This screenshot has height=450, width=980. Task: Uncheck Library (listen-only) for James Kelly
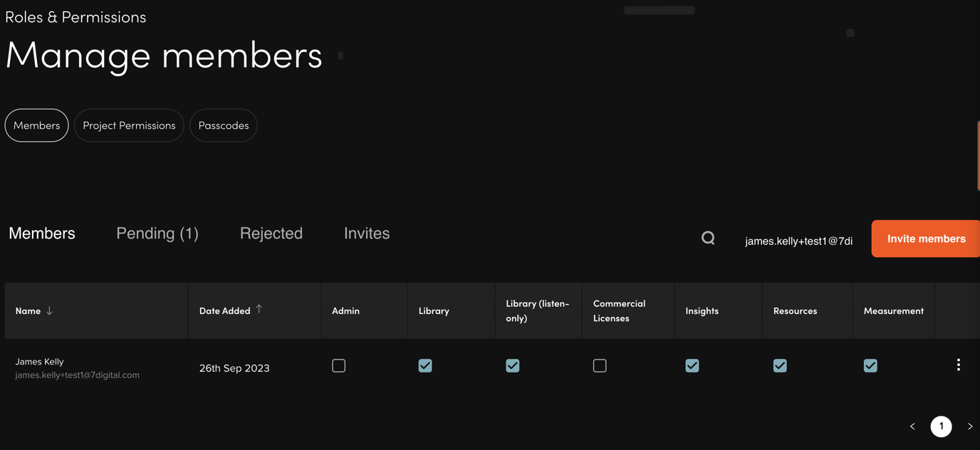point(513,365)
